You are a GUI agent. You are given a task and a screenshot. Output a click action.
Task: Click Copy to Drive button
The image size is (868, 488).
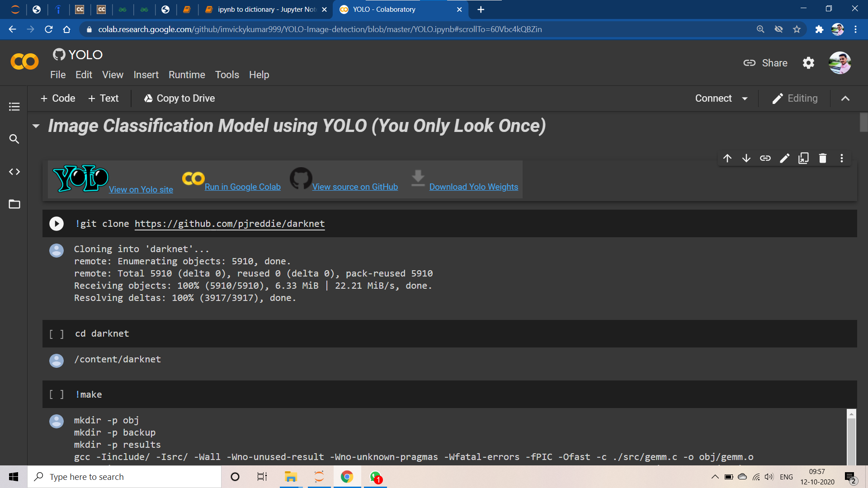point(179,99)
